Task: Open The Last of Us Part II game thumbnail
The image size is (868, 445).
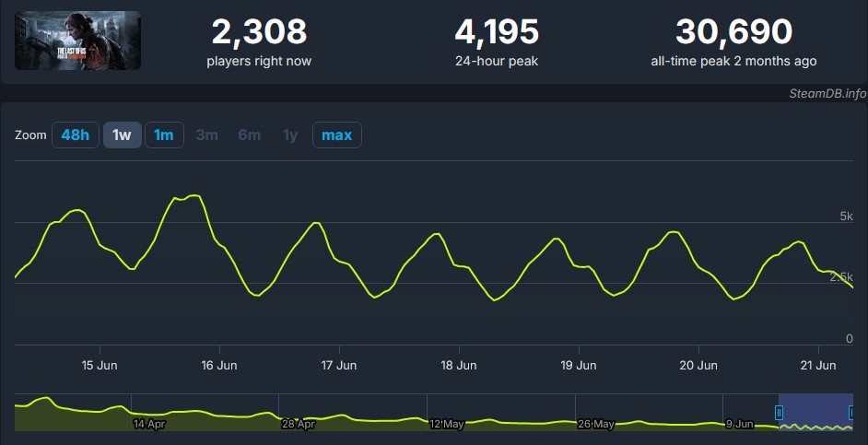Action: [77, 41]
